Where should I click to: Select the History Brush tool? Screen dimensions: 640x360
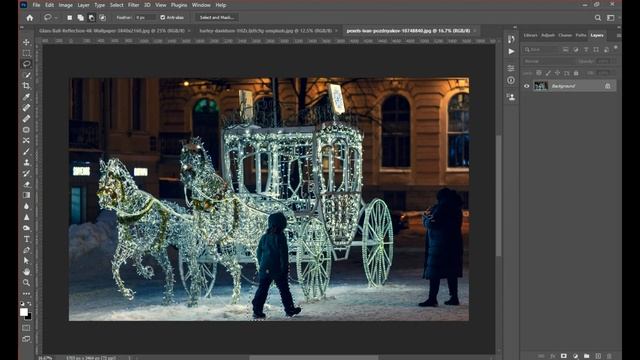point(26,173)
